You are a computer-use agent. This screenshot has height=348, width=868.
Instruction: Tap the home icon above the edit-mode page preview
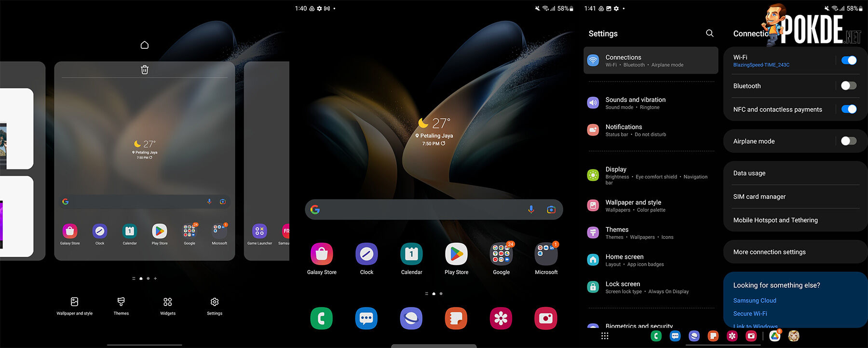[144, 45]
